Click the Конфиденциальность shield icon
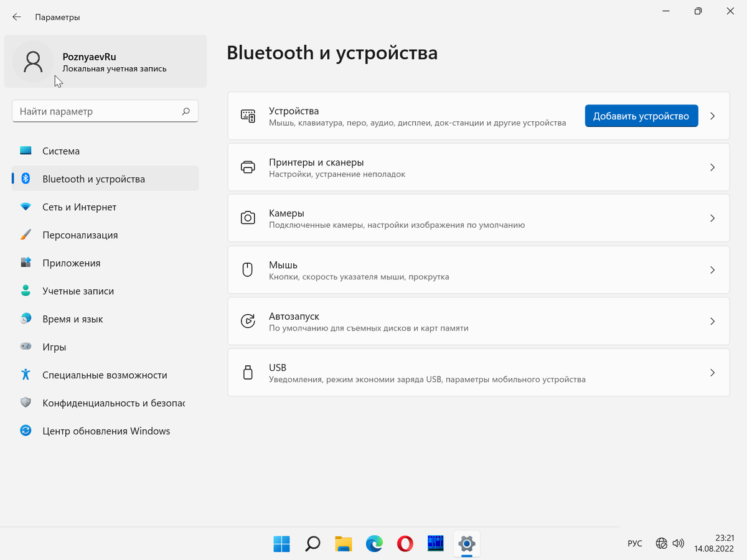Screen dimensions: 747x560 pos(26,403)
